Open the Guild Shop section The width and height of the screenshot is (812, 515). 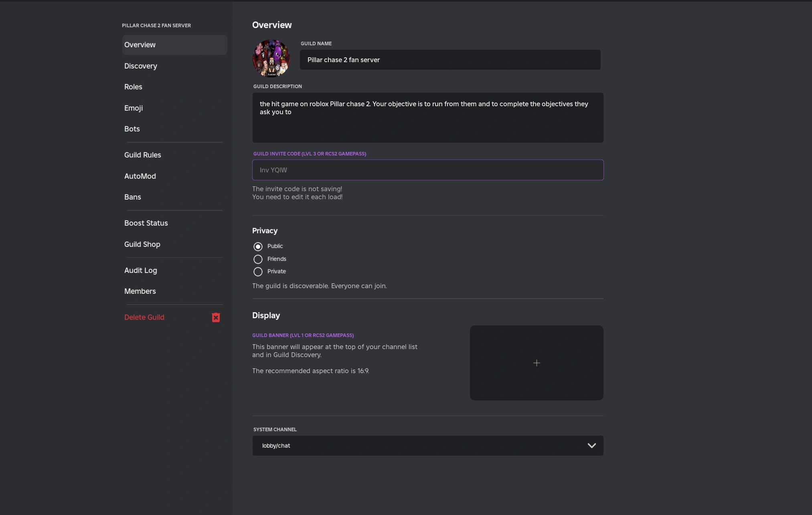pyautogui.click(x=142, y=244)
